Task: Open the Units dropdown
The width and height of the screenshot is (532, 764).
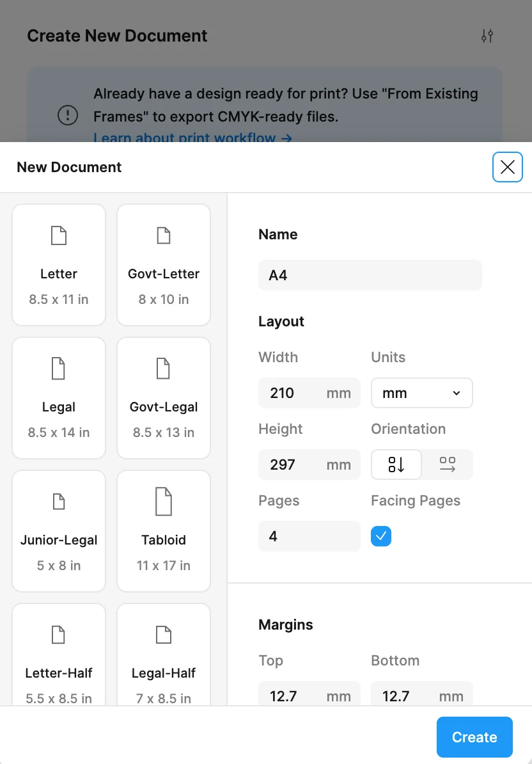Action: [x=421, y=393]
